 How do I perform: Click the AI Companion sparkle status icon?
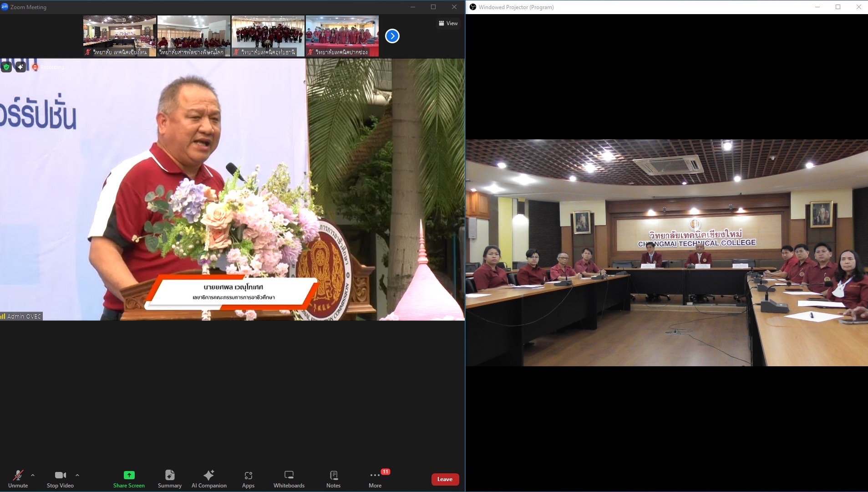(x=20, y=67)
